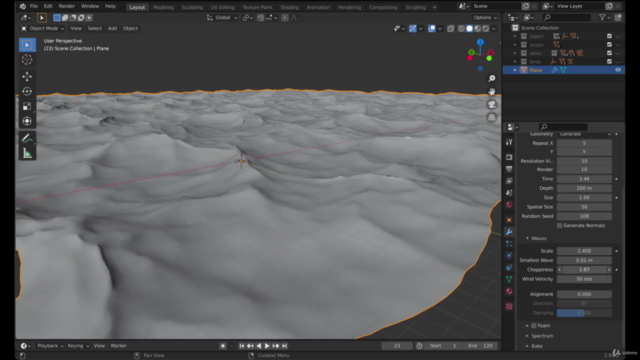
Task: Open Object properties orange square tab
Action: 509,220
